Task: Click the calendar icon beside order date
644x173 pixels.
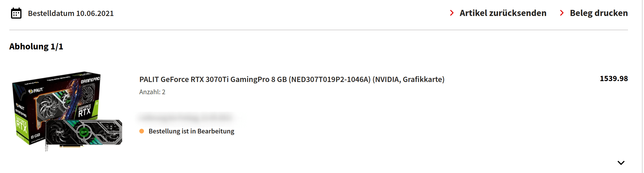Action: point(16,13)
